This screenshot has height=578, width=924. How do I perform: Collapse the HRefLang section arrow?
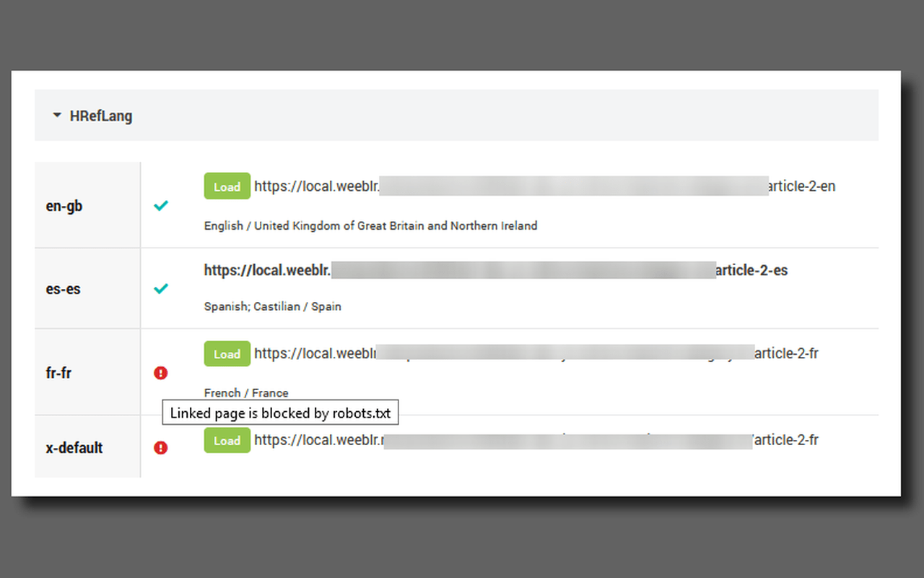tap(57, 115)
